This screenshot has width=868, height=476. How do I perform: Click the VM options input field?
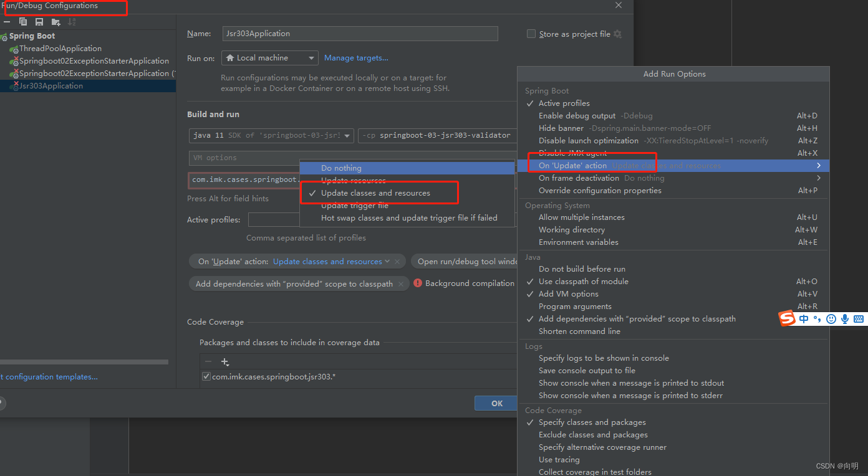click(x=353, y=158)
